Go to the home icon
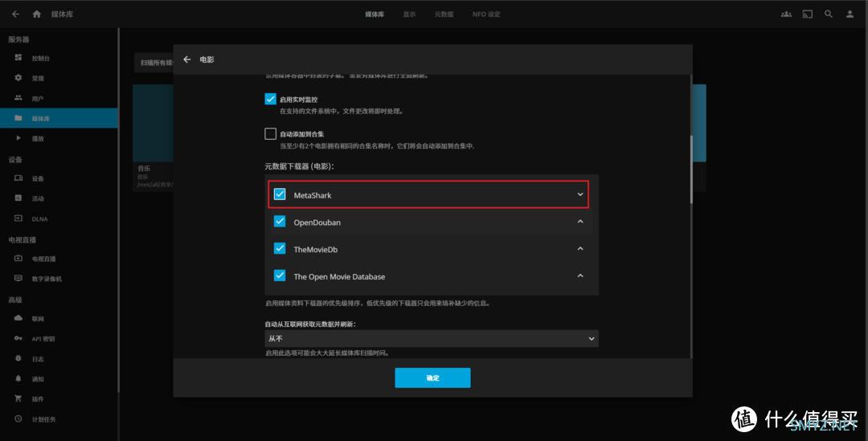868x441 pixels. coord(36,14)
